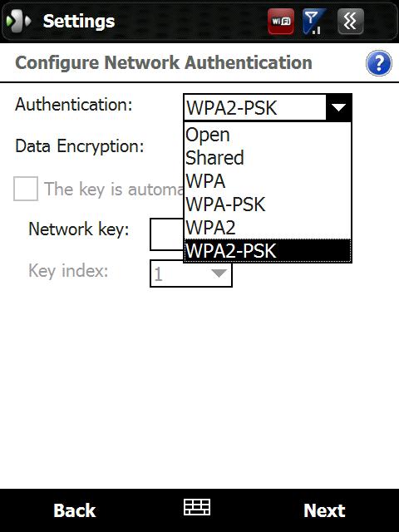Pick WPA2 authentication option
Screen dimensions: 399x532
268,227
